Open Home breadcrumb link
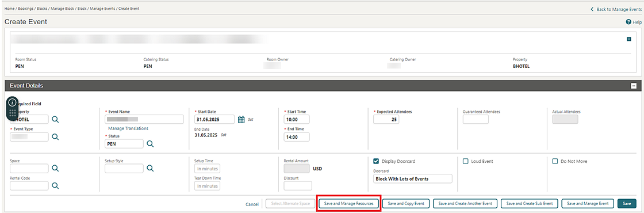The width and height of the screenshot is (644, 213). click(x=9, y=9)
